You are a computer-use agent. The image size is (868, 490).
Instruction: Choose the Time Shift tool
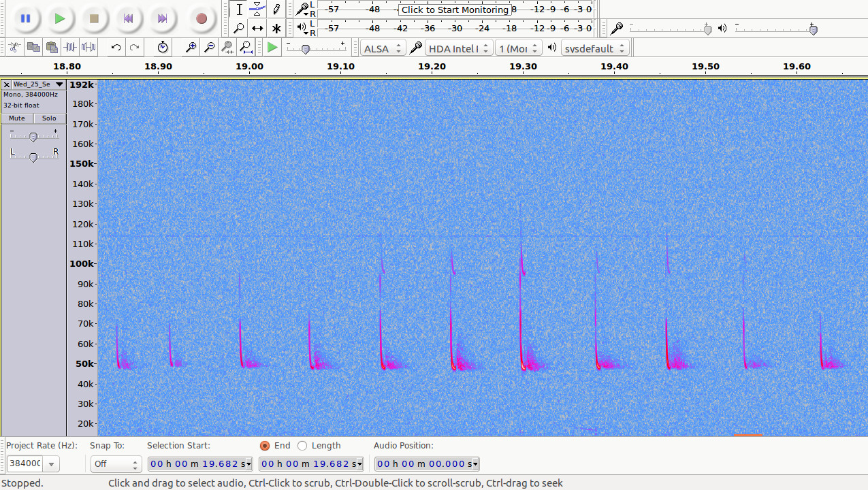(257, 29)
